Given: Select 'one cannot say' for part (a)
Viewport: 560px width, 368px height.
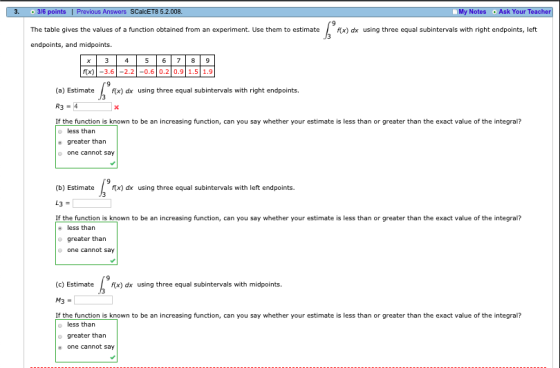Looking at the screenshot, I should pos(60,153).
